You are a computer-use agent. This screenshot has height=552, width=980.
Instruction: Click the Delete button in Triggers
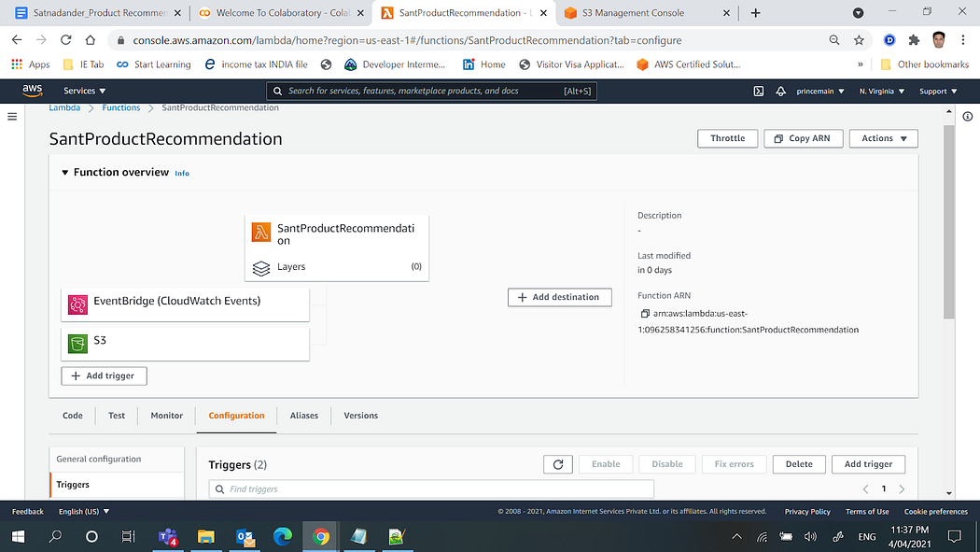(799, 464)
